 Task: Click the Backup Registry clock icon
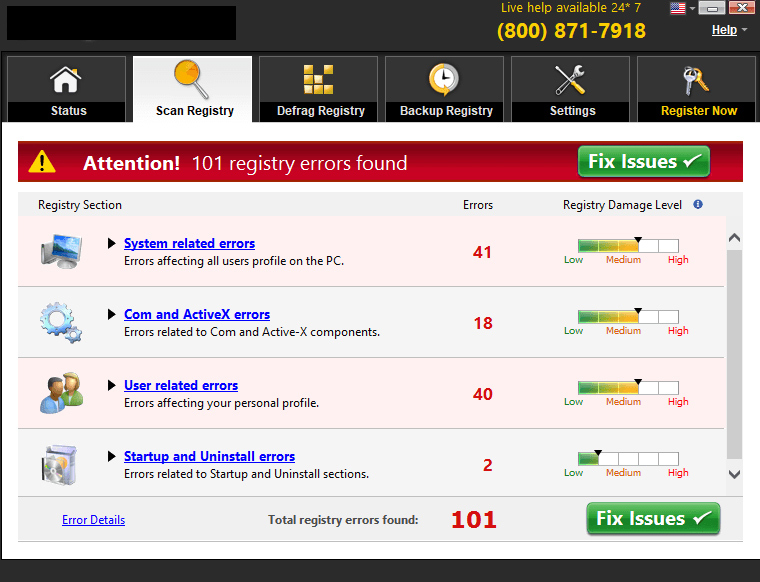tap(445, 79)
